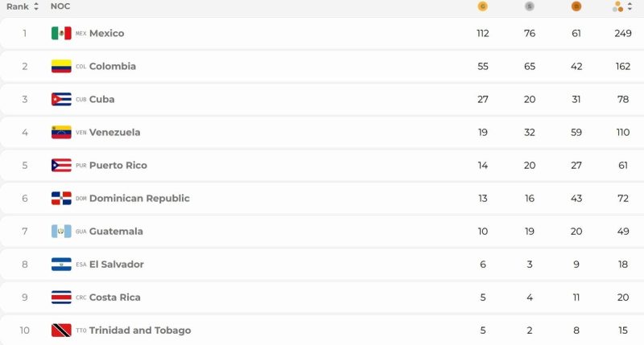Sort table by Rank arrows

[36, 6]
